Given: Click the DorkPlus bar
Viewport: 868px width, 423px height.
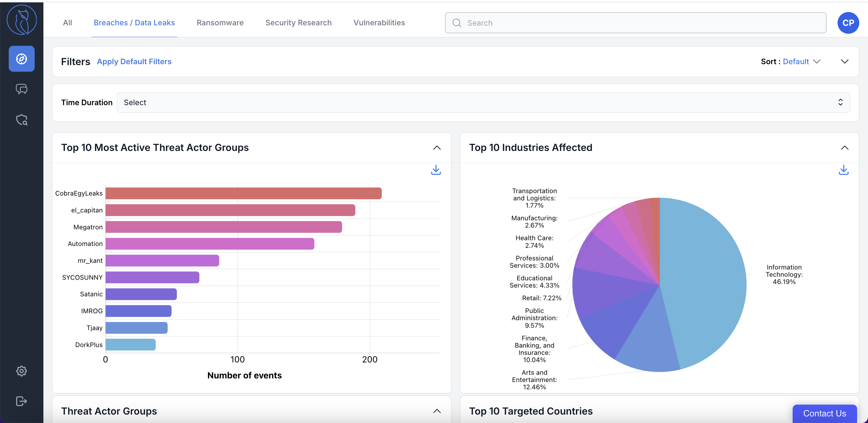Looking at the screenshot, I should [x=131, y=345].
